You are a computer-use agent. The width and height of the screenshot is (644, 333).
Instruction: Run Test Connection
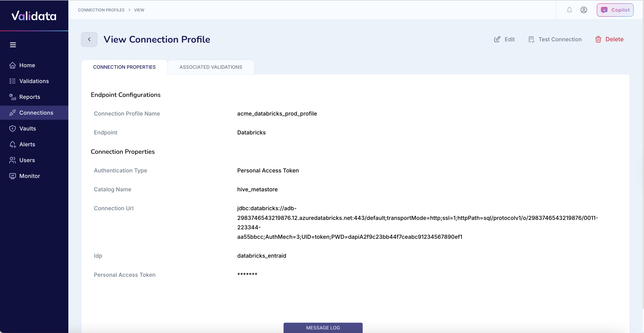pyautogui.click(x=555, y=39)
